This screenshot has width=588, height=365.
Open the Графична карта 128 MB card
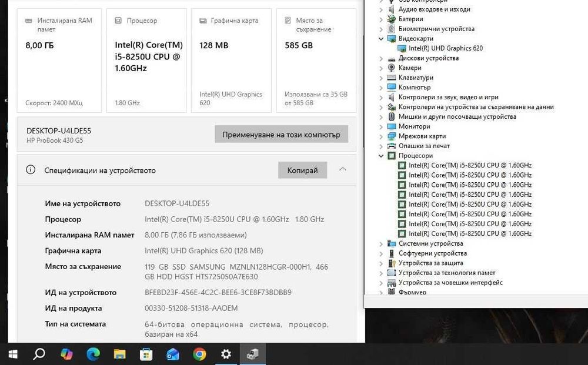[x=231, y=61]
